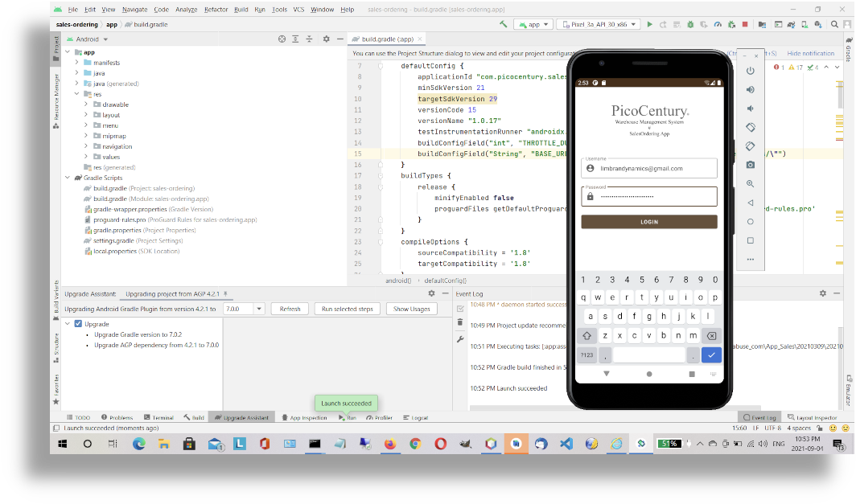Viewport: 856px width, 504px height.
Task: Click the hammer Make Project icon
Action: click(504, 24)
